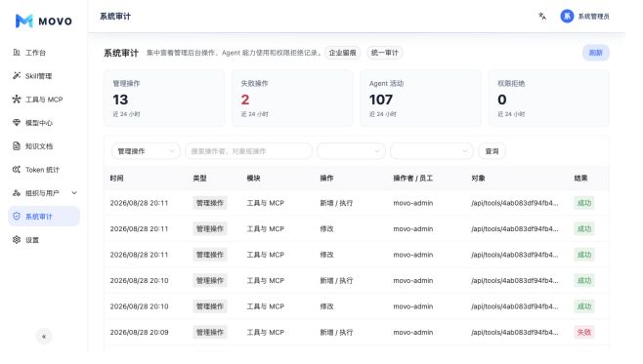The width and height of the screenshot is (643, 364).
Task: Focus the 搜索操作者 search input
Action: click(248, 151)
